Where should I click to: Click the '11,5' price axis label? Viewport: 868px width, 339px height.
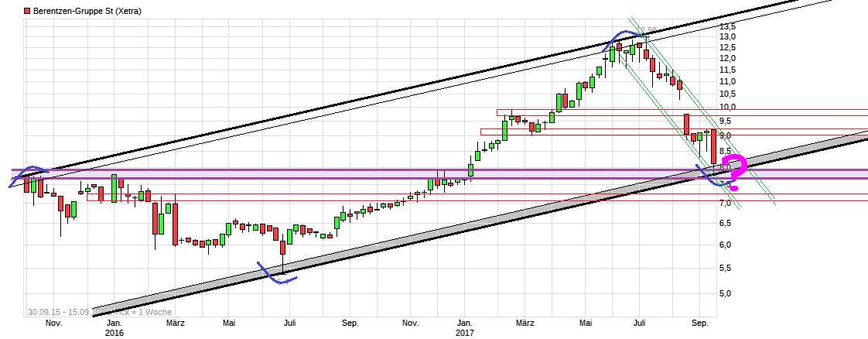tap(727, 69)
